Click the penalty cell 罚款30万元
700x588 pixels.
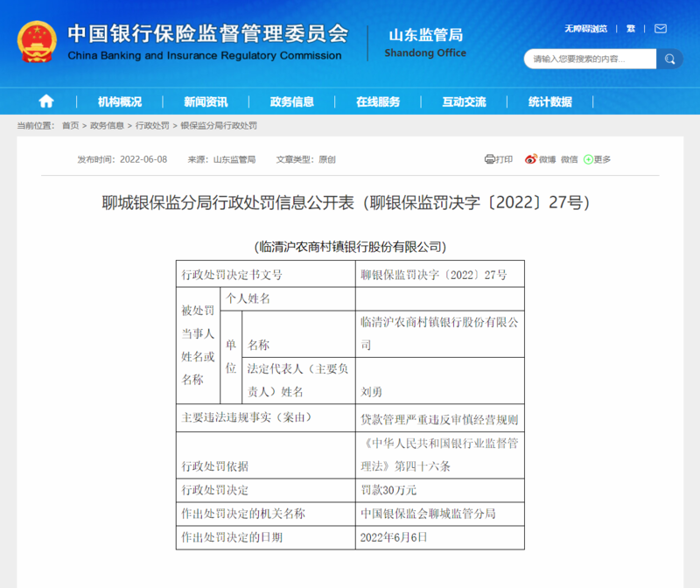point(440,490)
